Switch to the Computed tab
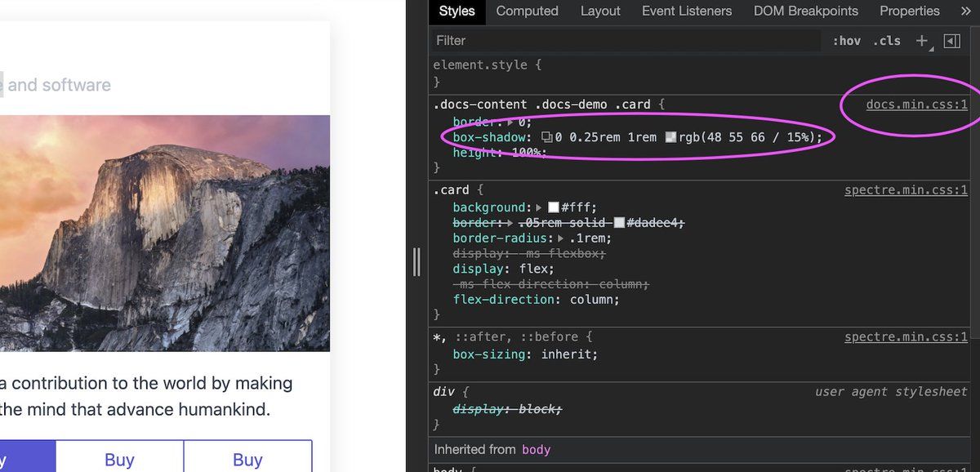This screenshot has height=472, width=980. 527,11
